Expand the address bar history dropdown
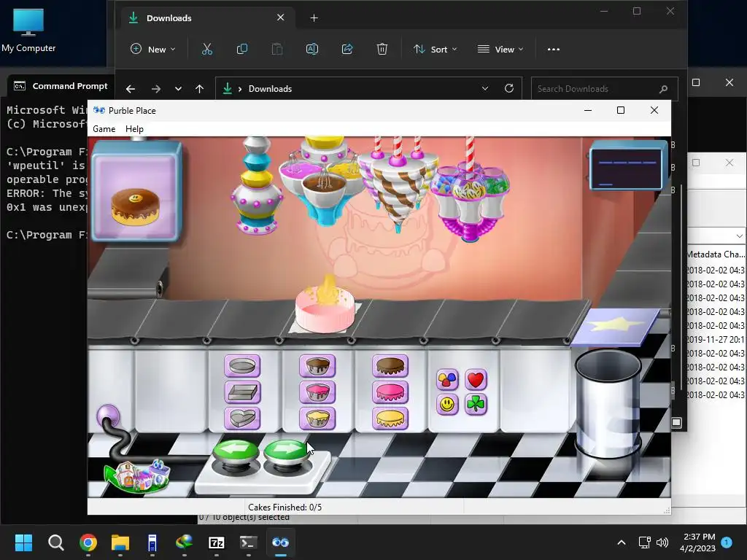Image resolution: width=747 pixels, height=560 pixels. click(x=485, y=88)
